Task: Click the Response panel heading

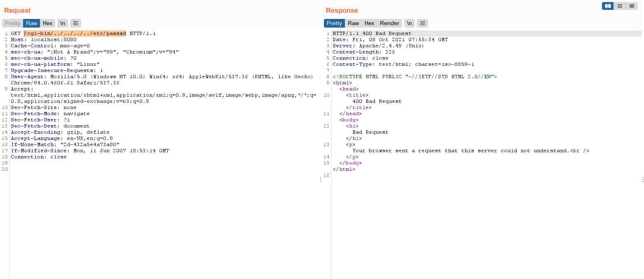Action: pyautogui.click(x=342, y=10)
